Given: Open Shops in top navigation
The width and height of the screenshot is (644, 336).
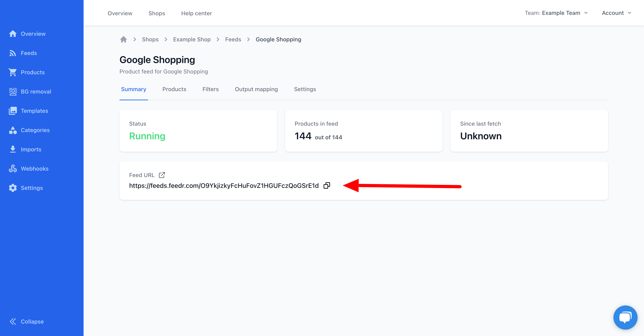Looking at the screenshot, I should click(x=157, y=13).
